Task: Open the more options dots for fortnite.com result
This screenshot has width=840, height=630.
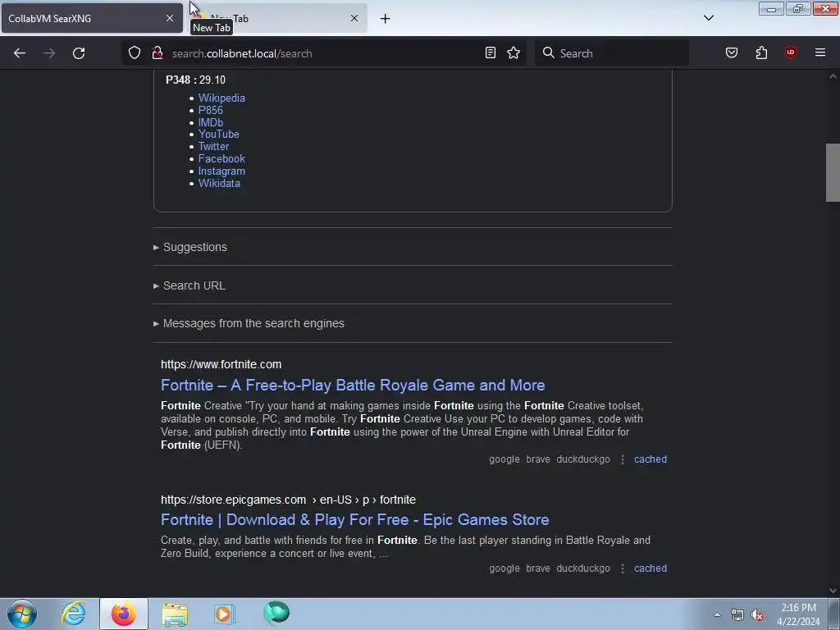Action: pyautogui.click(x=623, y=459)
